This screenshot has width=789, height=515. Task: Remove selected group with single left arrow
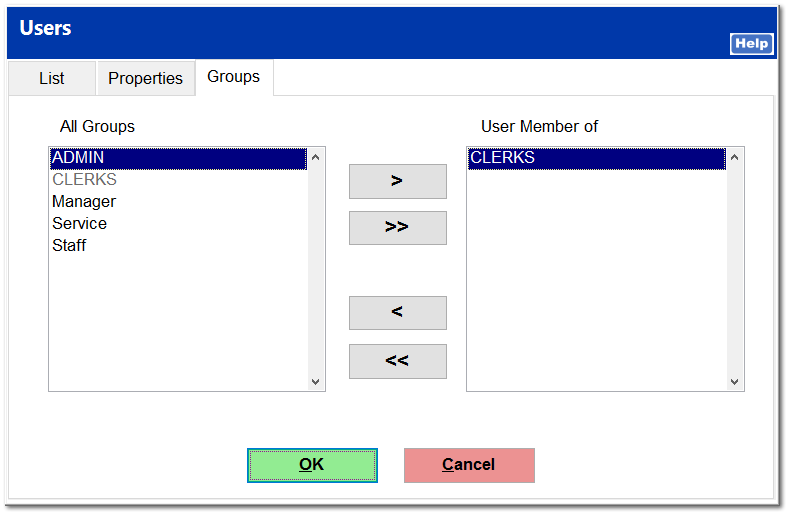pos(397,313)
